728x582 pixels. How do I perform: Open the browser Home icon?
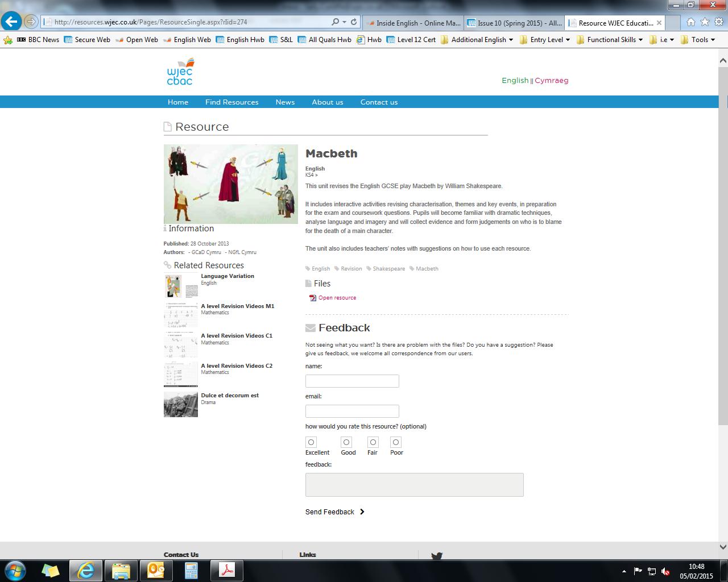(691, 22)
